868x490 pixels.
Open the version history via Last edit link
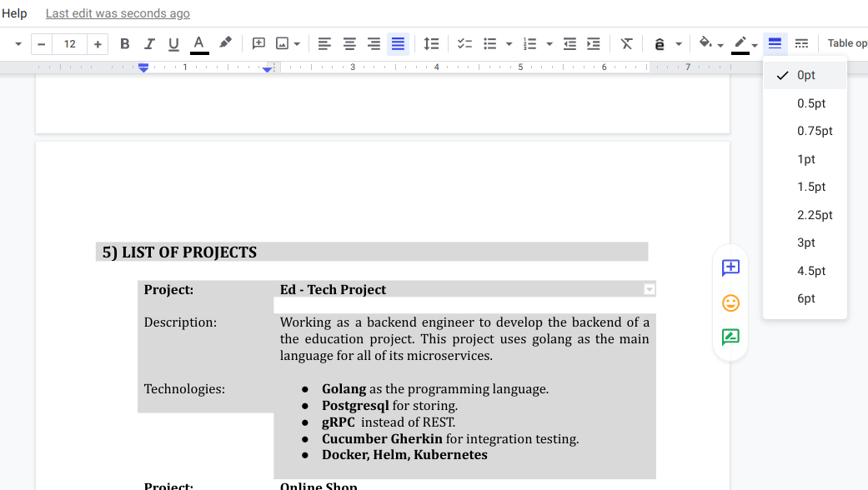[x=117, y=13]
